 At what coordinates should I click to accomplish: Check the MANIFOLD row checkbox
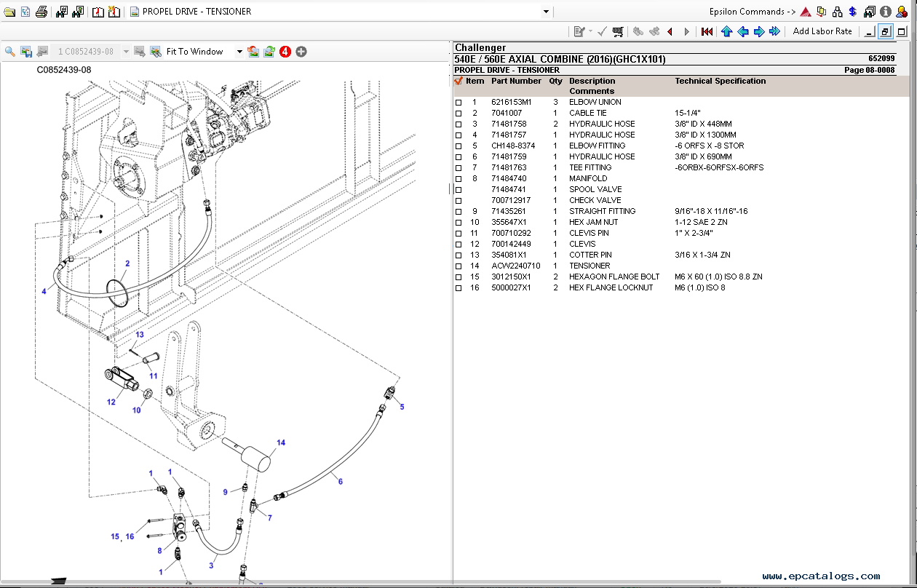coord(458,179)
